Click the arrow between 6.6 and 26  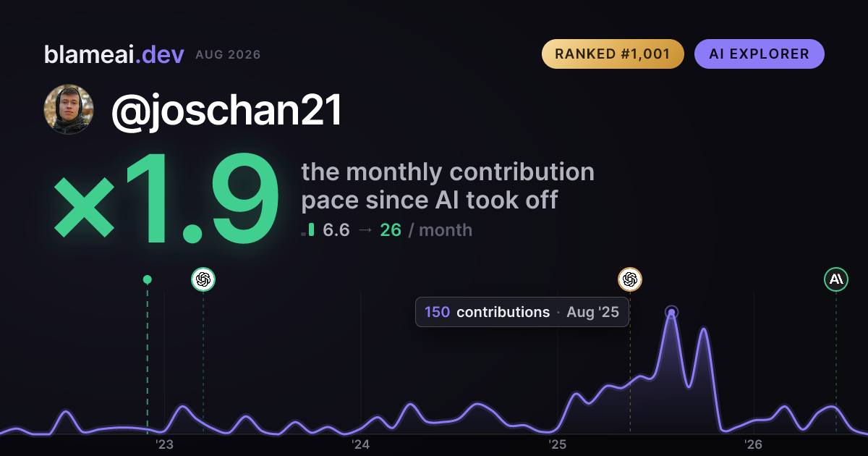365,230
